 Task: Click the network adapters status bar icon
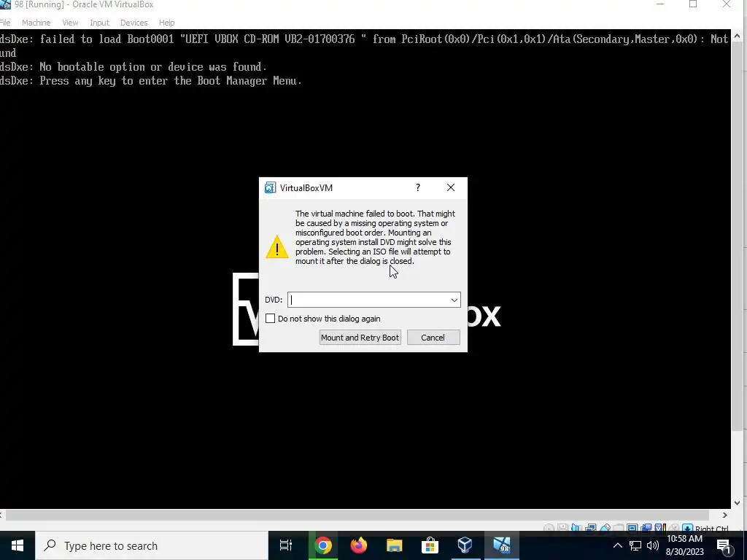click(591, 528)
